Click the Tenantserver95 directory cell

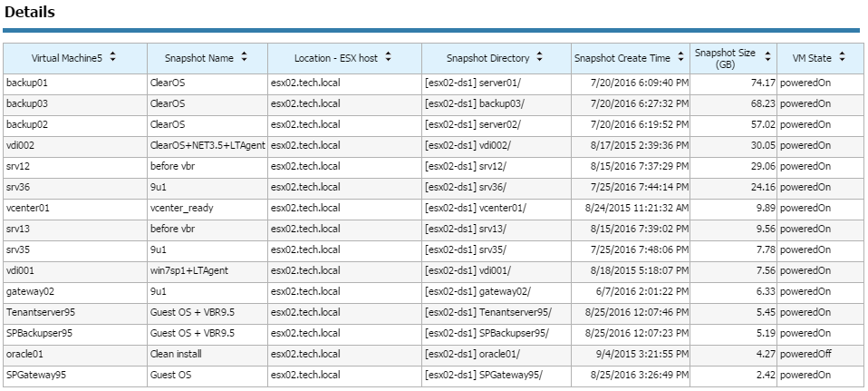tap(497, 312)
